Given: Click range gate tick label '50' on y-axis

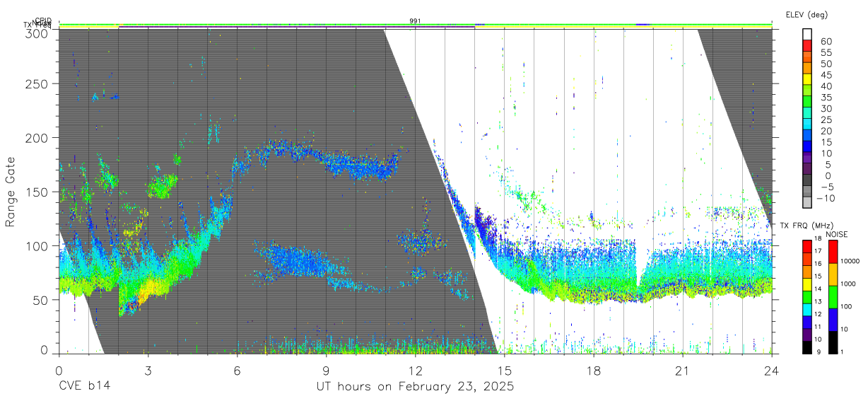Looking at the screenshot, I should click(40, 300).
